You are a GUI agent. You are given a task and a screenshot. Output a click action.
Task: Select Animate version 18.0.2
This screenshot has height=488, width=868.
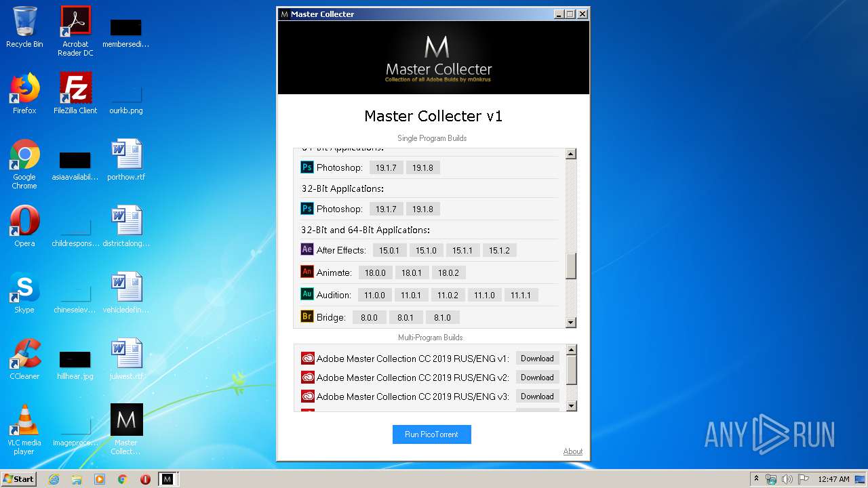tap(448, 272)
